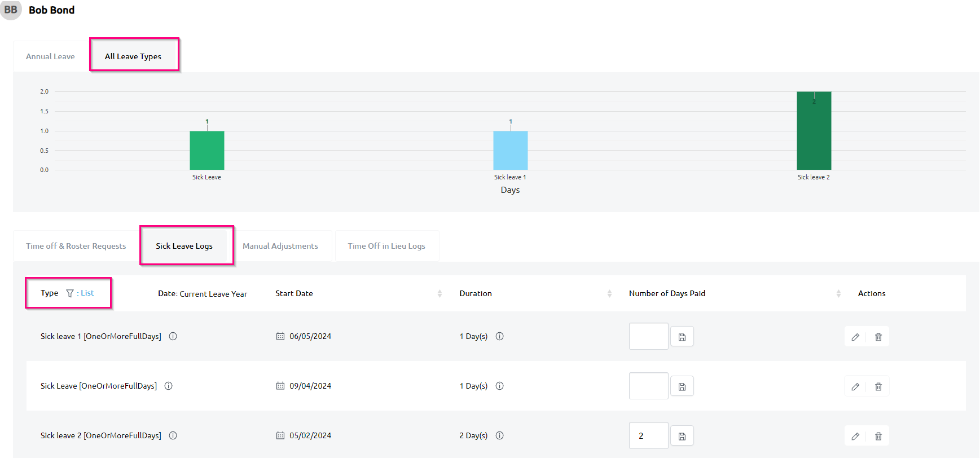Click edit pencil for Sick leave 1 row
Viewport: 980px width, 458px height.
pos(855,337)
